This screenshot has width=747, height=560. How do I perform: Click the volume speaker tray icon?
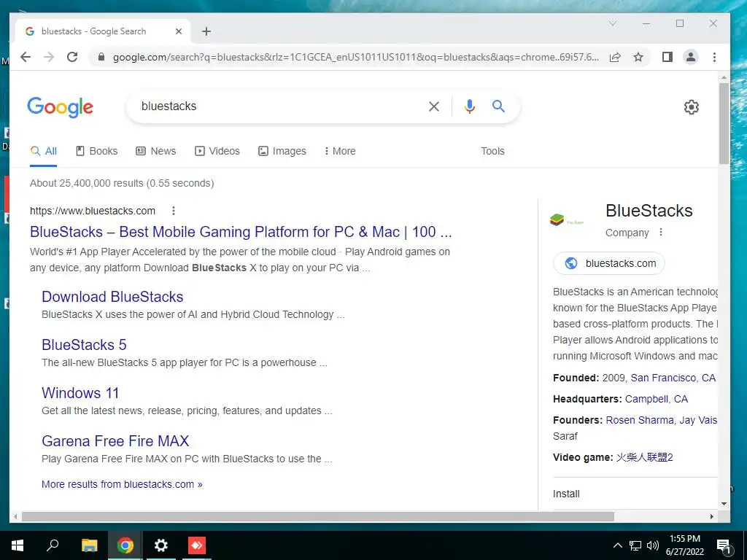[x=653, y=545]
